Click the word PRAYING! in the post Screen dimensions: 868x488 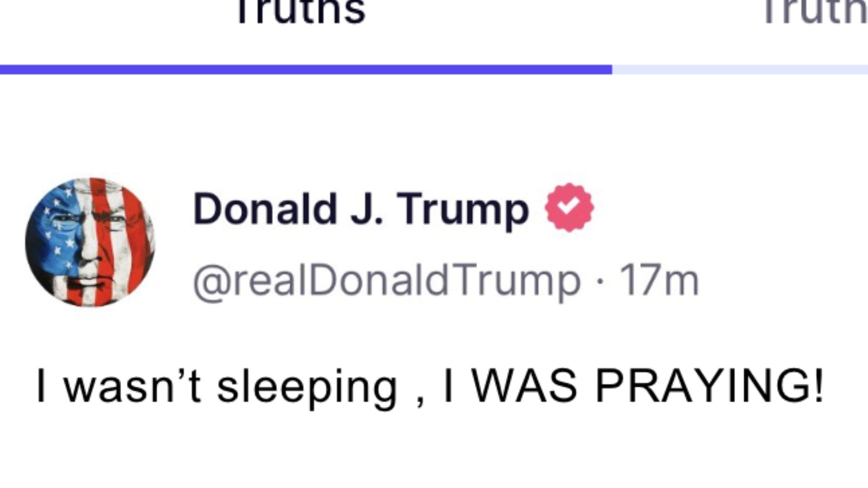(710, 386)
